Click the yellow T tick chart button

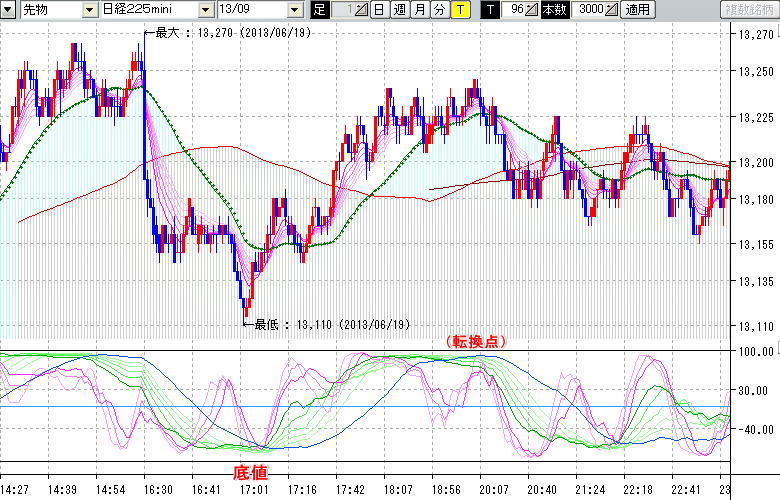point(459,10)
